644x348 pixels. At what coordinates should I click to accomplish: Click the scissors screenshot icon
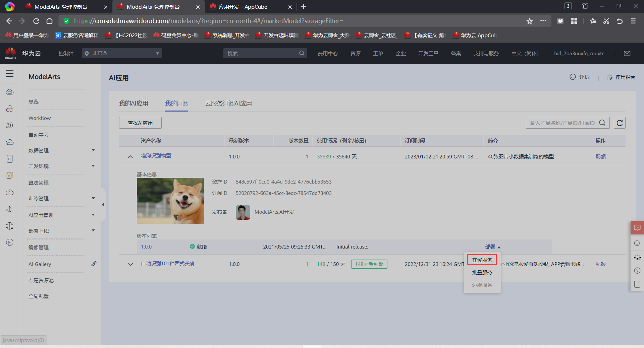click(x=606, y=21)
